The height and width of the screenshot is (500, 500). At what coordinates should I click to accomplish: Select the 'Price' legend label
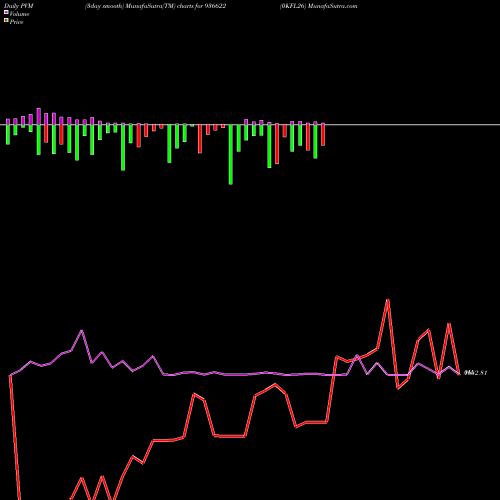(16, 22)
